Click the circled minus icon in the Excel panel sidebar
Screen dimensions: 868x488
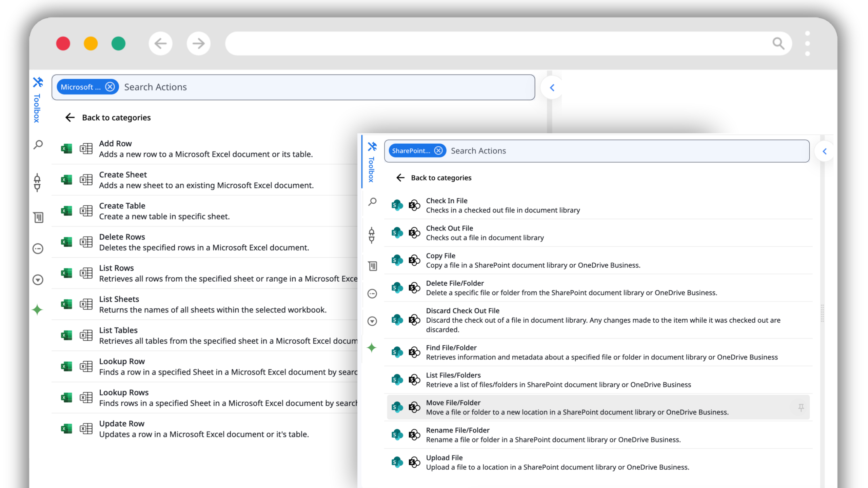click(38, 249)
